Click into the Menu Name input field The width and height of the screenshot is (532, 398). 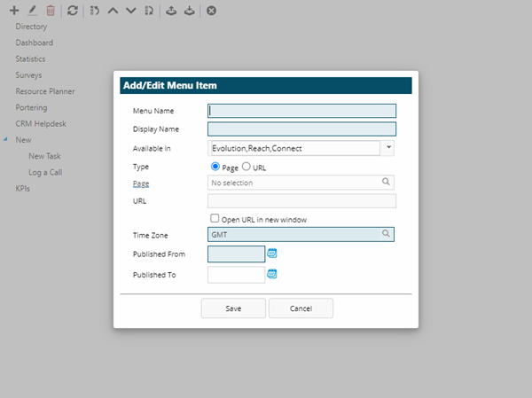301,111
